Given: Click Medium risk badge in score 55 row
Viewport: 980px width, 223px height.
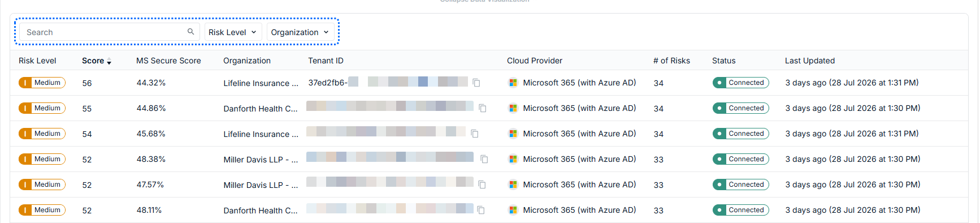Looking at the screenshot, I should [x=42, y=108].
